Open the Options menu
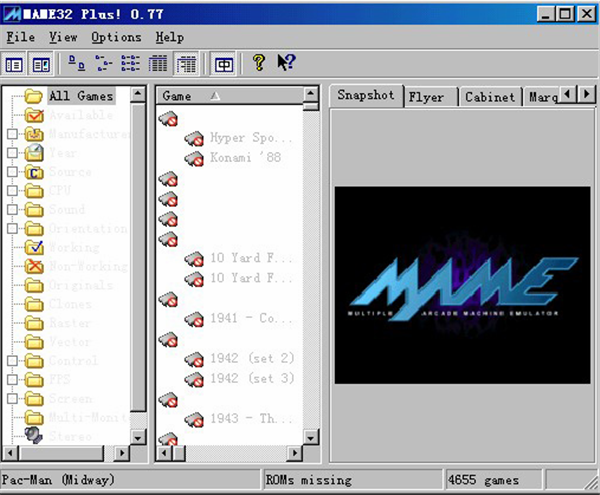This screenshot has width=600, height=495. (116, 37)
